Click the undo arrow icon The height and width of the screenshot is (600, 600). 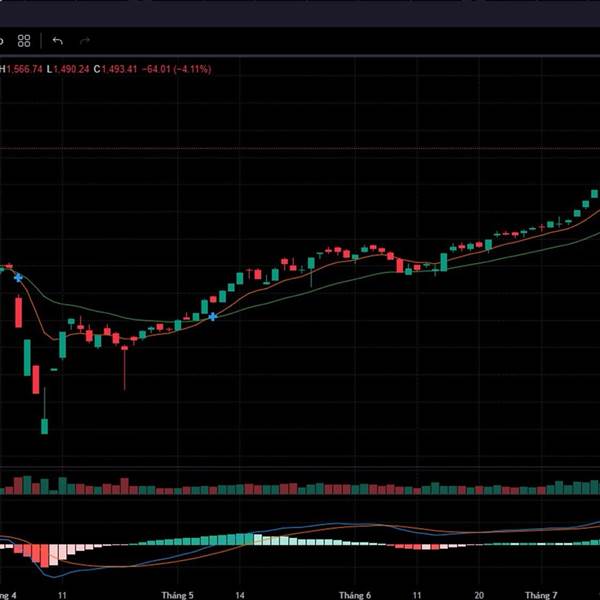tap(57, 41)
